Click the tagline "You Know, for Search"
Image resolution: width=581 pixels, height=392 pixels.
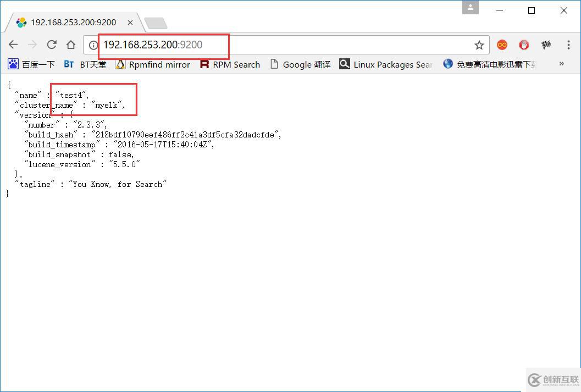[x=118, y=184]
